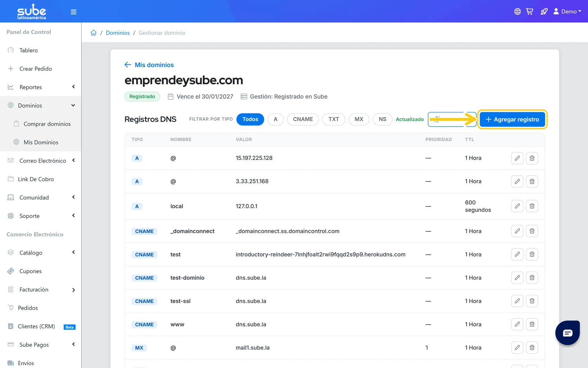Viewport: 588px width, 368px height.
Task: Toggle the hamburger sidebar menu
Action: [73, 12]
